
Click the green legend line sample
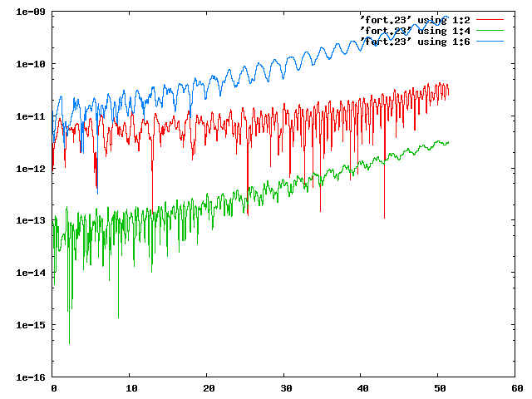[x=490, y=31]
